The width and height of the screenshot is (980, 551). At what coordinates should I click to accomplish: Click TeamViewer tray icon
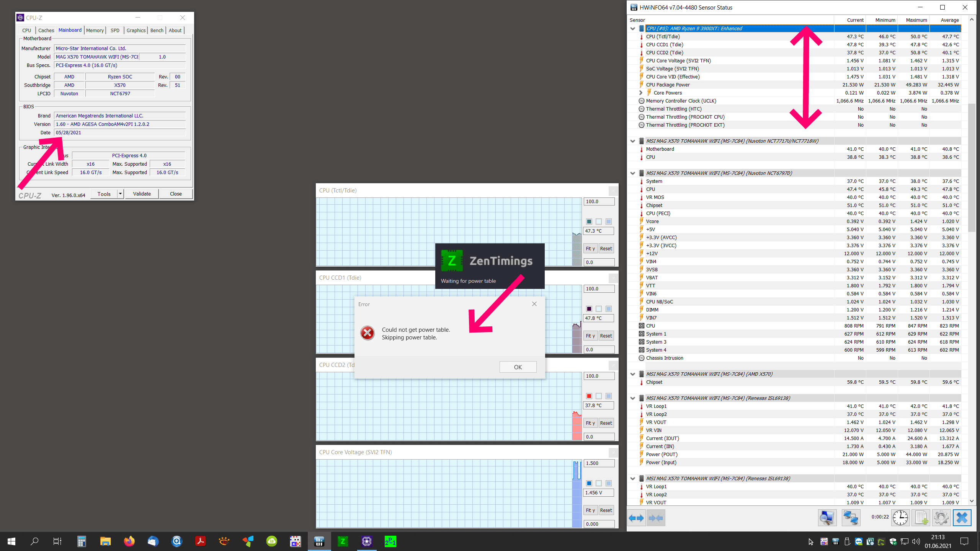[x=859, y=541]
